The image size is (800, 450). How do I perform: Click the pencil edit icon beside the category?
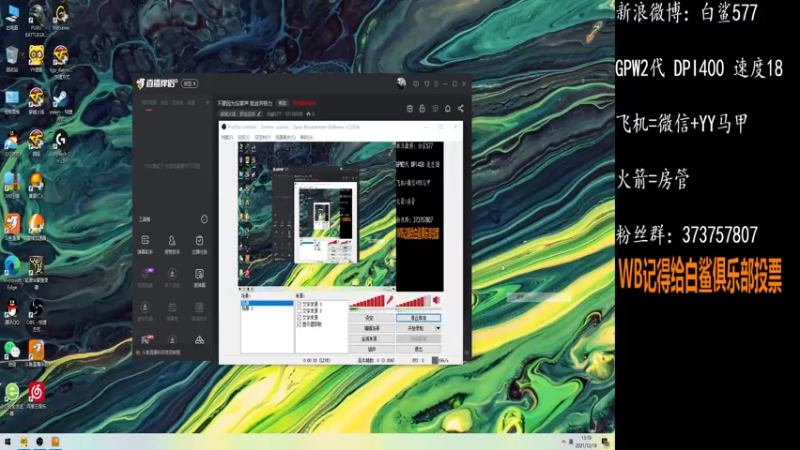click(259, 114)
